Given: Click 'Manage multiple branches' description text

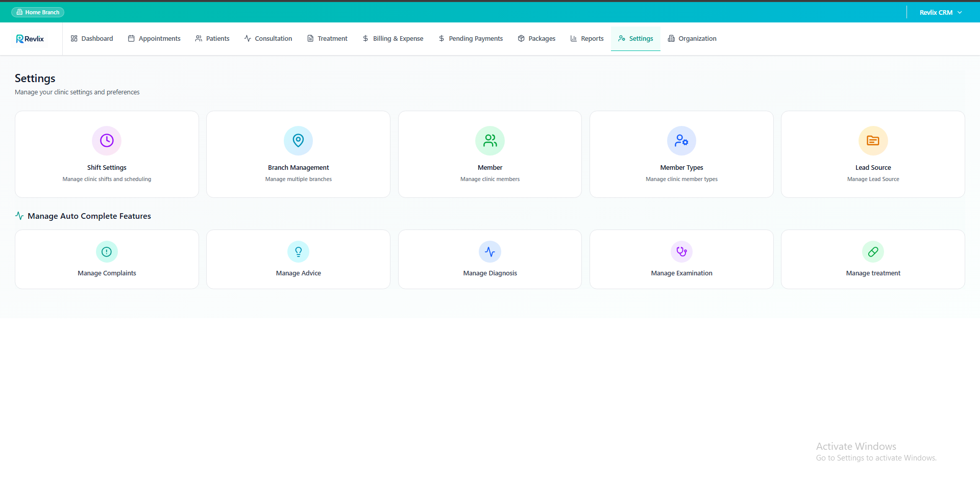Looking at the screenshot, I should (299, 179).
